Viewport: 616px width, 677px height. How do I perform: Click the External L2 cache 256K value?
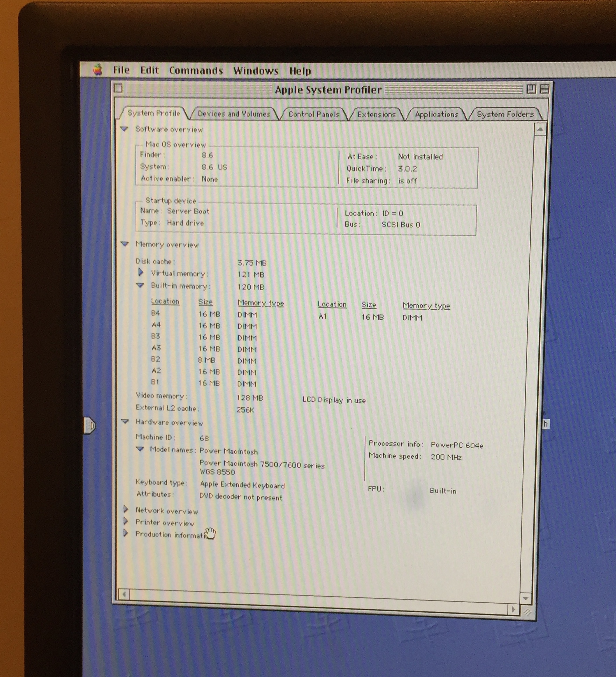(x=245, y=410)
